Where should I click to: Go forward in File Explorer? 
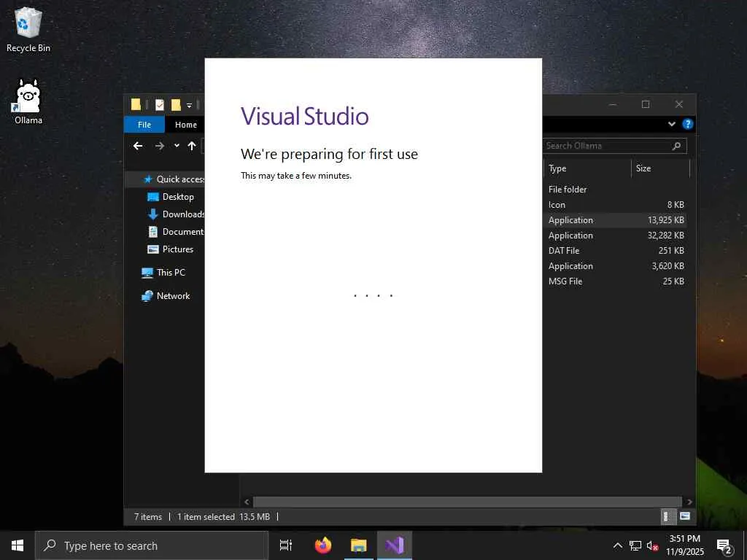point(160,146)
